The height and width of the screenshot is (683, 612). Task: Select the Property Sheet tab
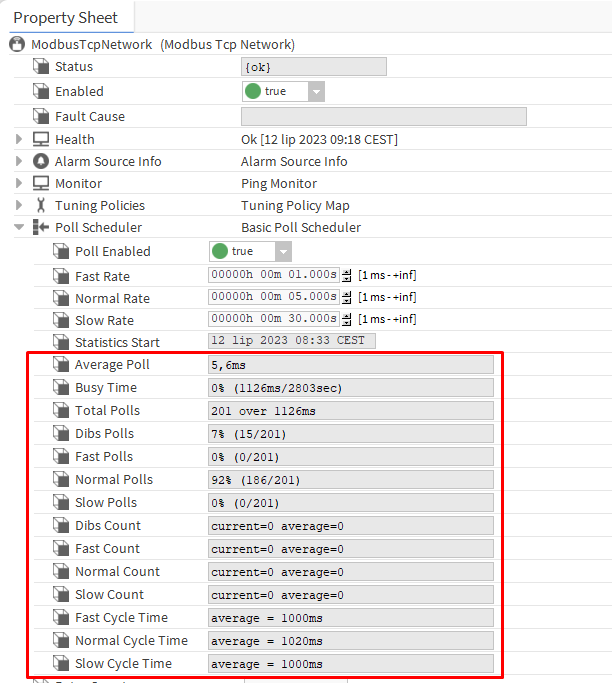click(66, 17)
